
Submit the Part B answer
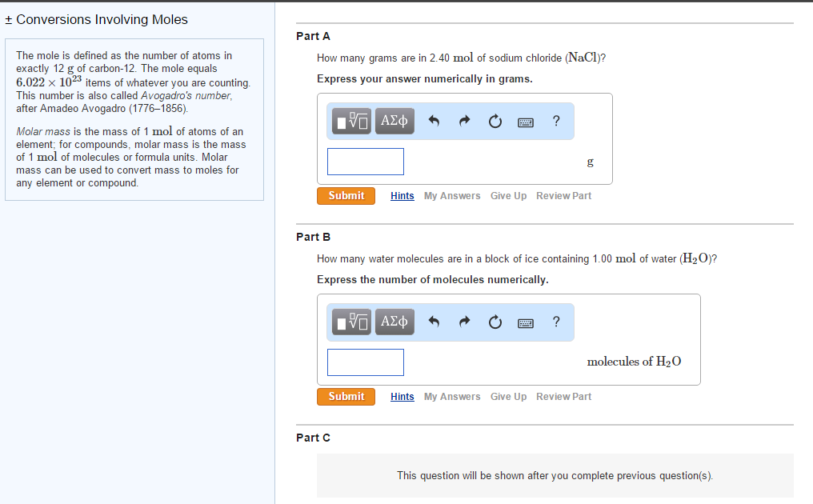pos(346,396)
